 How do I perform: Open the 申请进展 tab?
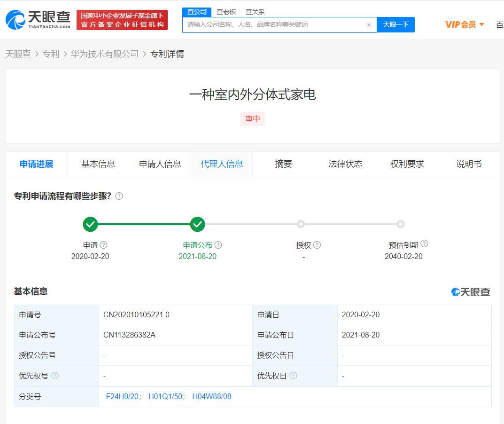click(36, 164)
